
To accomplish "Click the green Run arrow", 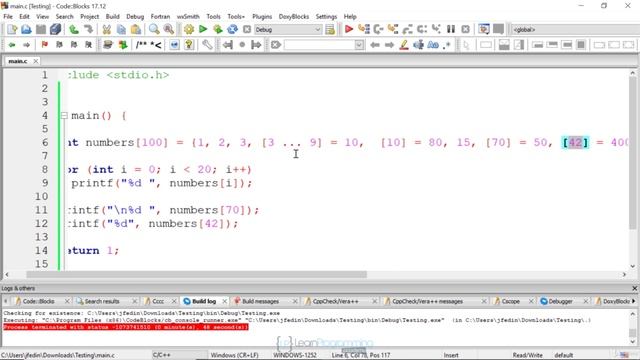I will [203, 29].
